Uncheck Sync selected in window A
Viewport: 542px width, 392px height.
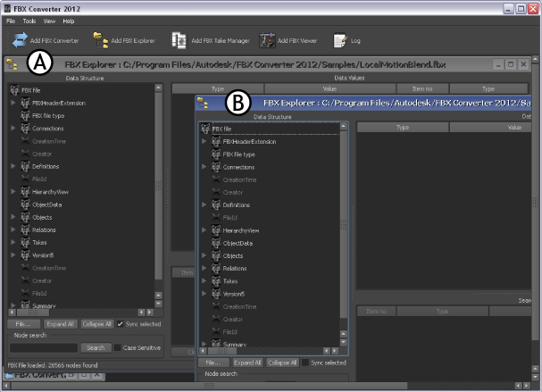[121, 324]
